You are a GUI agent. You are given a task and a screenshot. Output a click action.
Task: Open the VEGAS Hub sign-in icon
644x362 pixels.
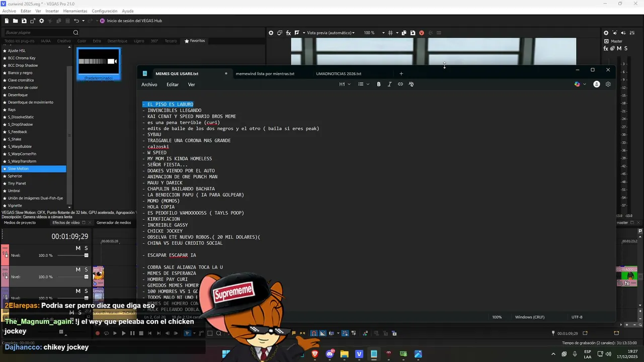pos(102,21)
